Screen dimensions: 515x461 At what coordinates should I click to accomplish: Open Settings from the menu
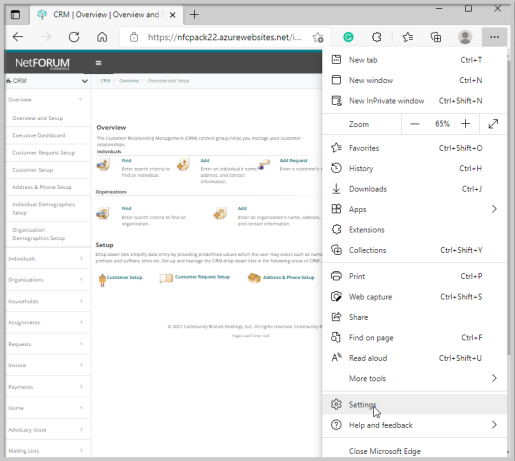pos(414,404)
